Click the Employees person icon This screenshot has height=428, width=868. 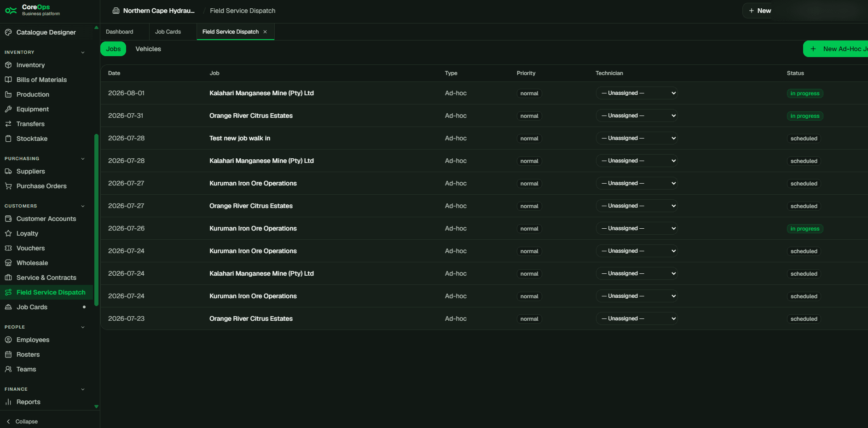8,340
